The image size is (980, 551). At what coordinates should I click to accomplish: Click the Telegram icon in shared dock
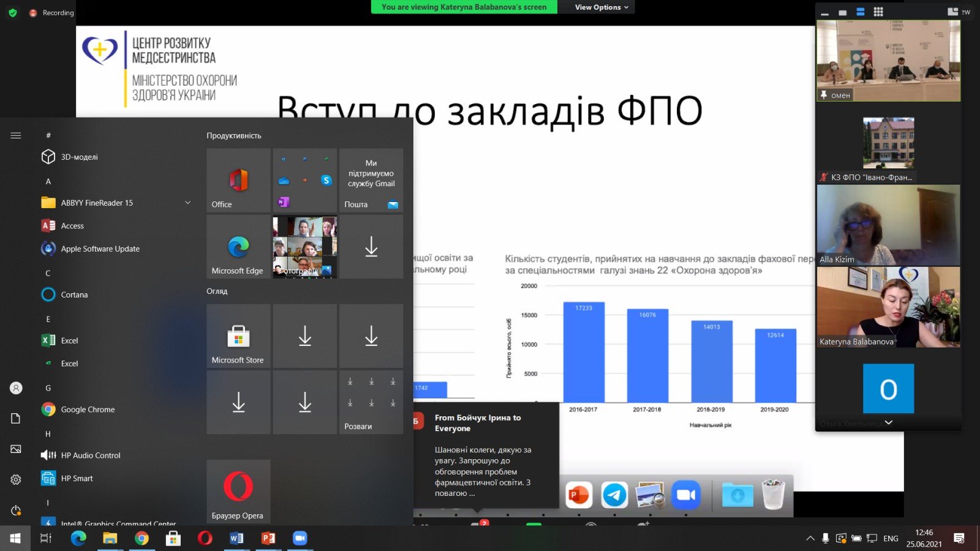pos(614,495)
